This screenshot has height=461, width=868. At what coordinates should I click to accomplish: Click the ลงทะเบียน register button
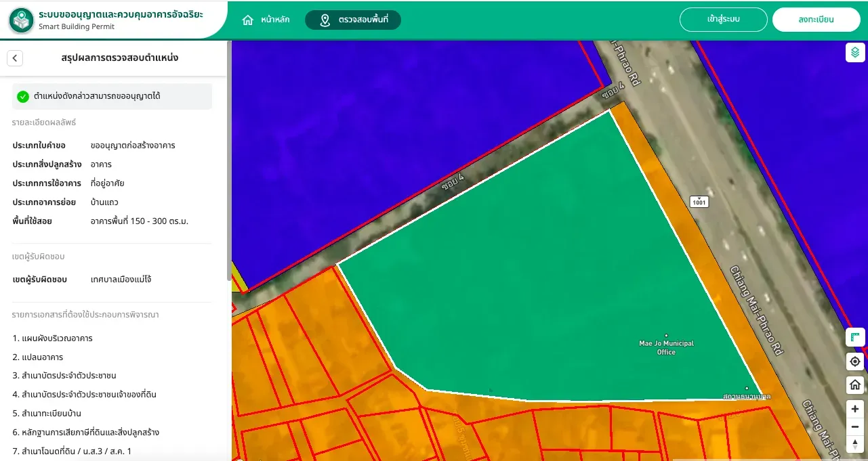(x=817, y=20)
